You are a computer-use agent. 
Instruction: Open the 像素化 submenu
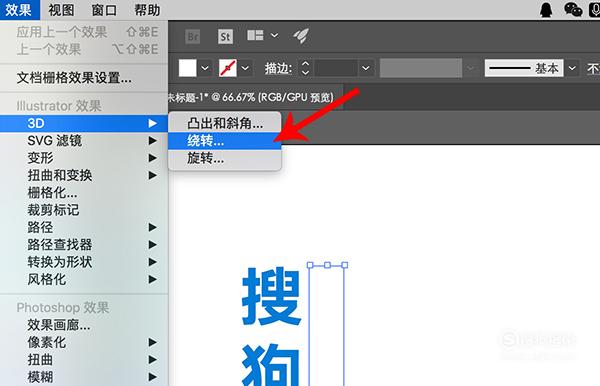click(x=84, y=342)
